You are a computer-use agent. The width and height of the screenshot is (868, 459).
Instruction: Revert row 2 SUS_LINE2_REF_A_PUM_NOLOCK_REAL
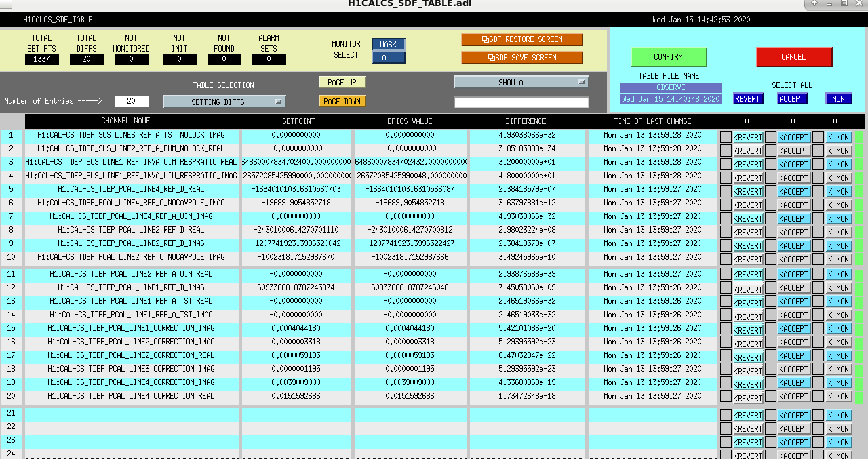click(748, 151)
